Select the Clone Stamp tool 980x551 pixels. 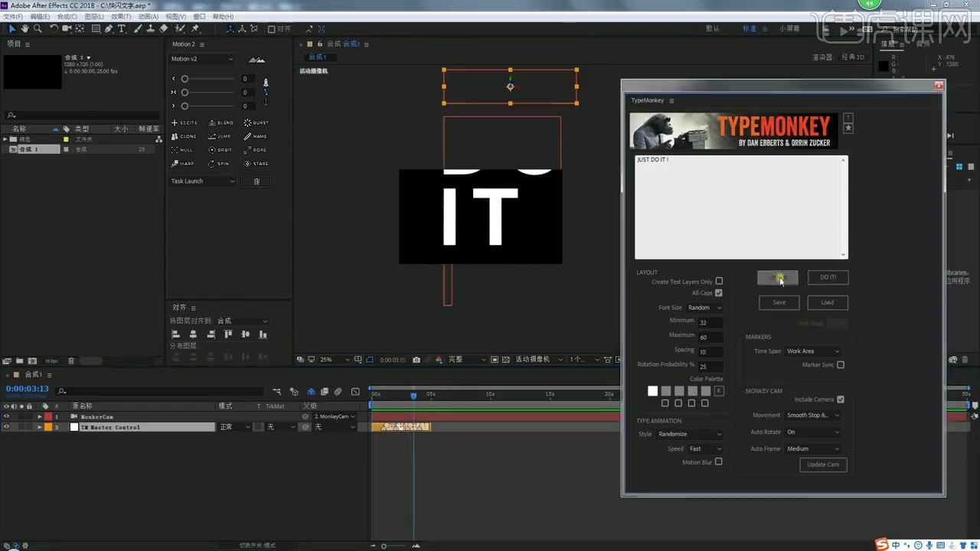pos(151,29)
